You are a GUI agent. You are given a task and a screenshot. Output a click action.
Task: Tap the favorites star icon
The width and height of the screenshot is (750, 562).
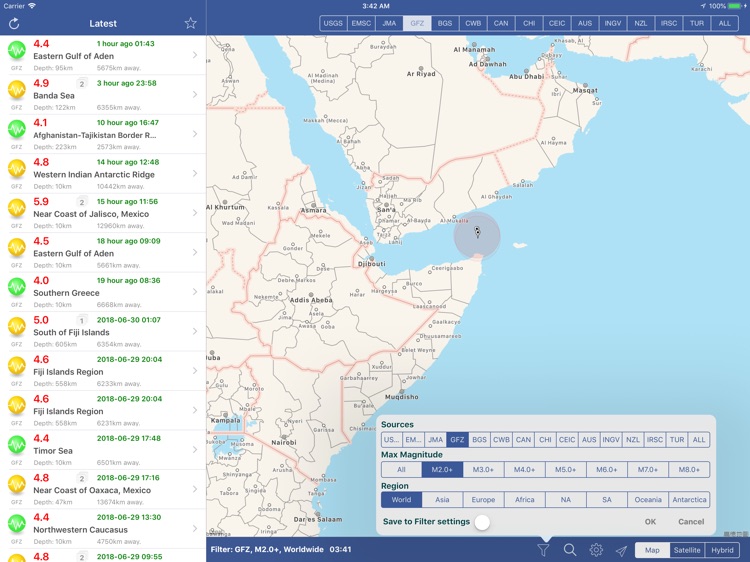[190, 24]
